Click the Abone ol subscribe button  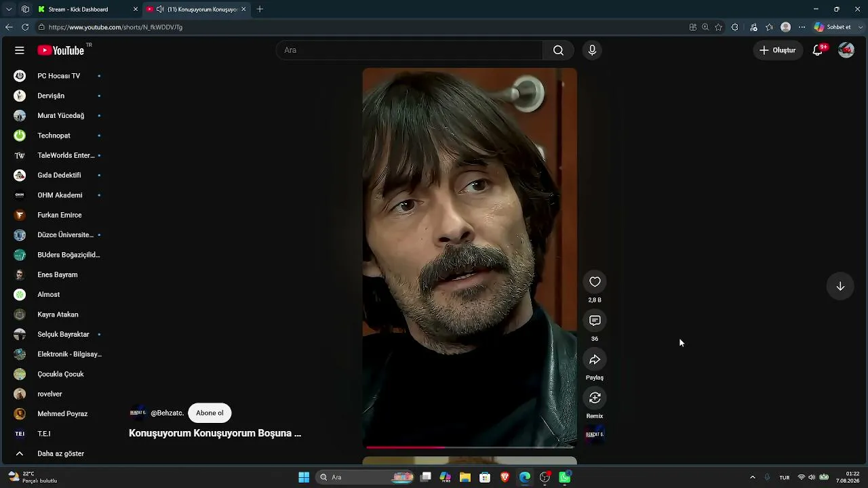(x=210, y=413)
